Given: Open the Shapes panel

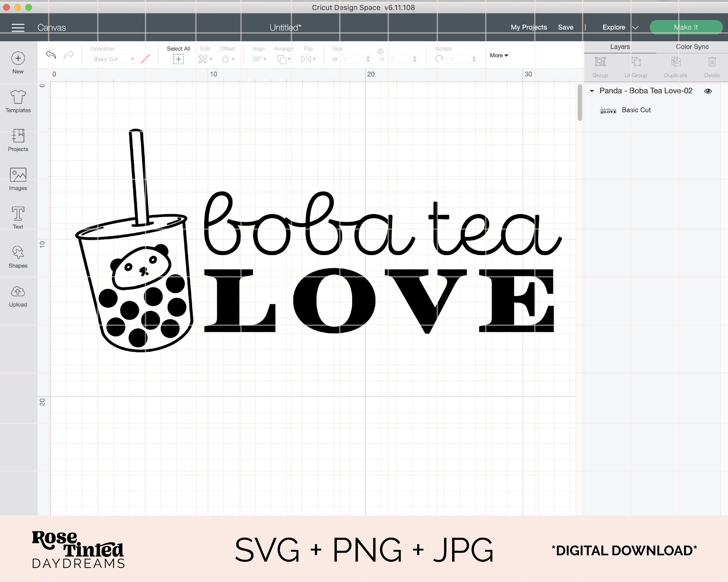Looking at the screenshot, I should [18, 256].
